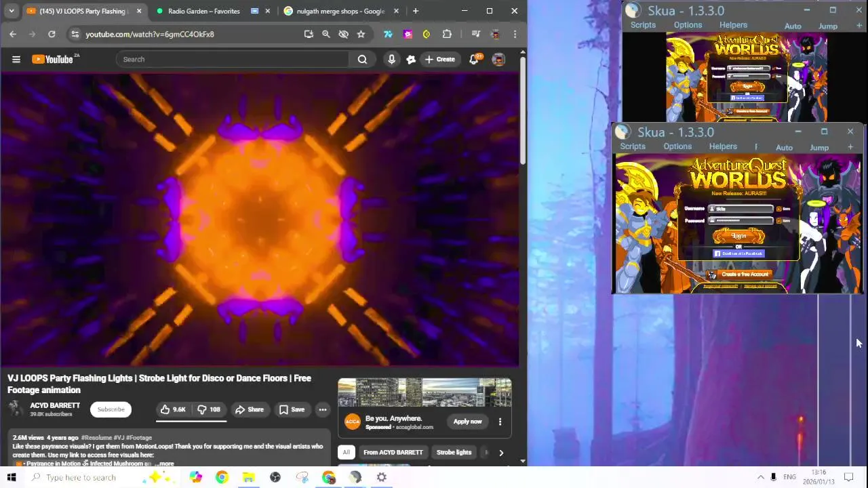Open OBS Studio from the taskbar
Screen dimensions: 868x488
(275, 477)
